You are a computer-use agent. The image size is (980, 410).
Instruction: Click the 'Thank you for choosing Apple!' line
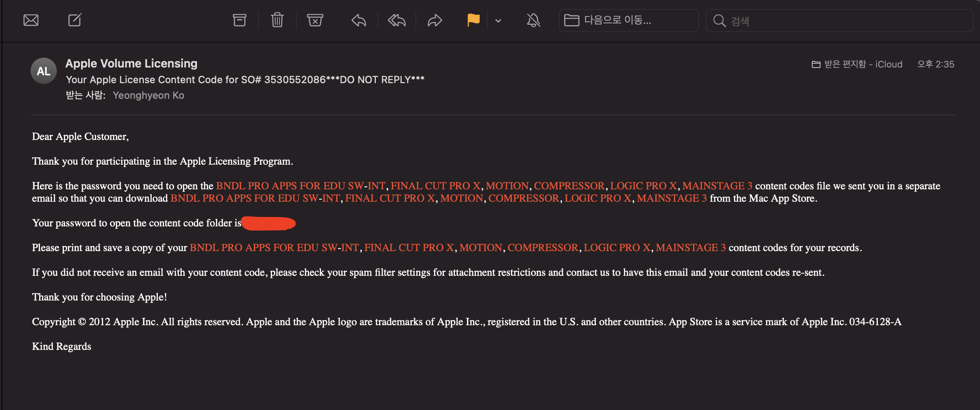(x=99, y=297)
